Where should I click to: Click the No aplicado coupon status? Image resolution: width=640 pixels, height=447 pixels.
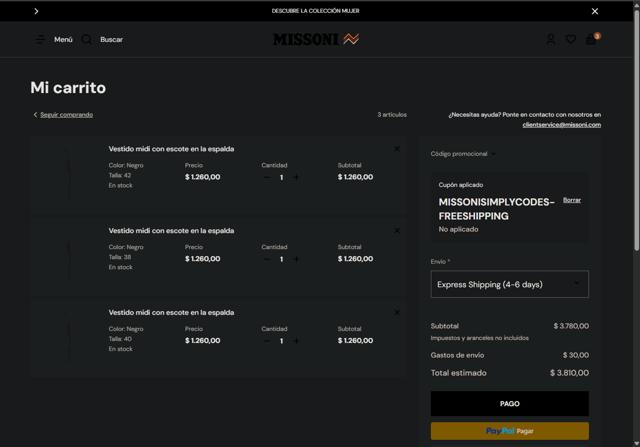(458, 229)
